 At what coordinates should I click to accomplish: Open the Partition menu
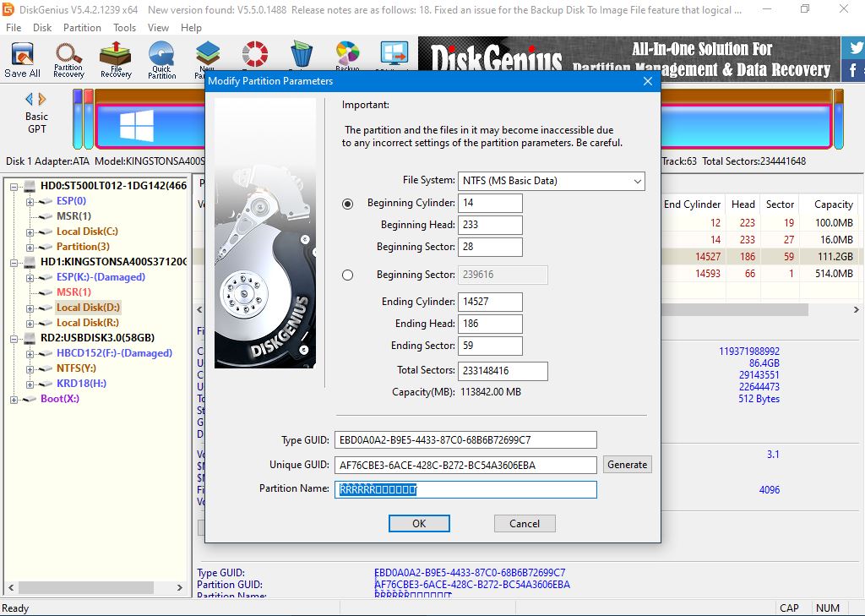click(82, 27)
